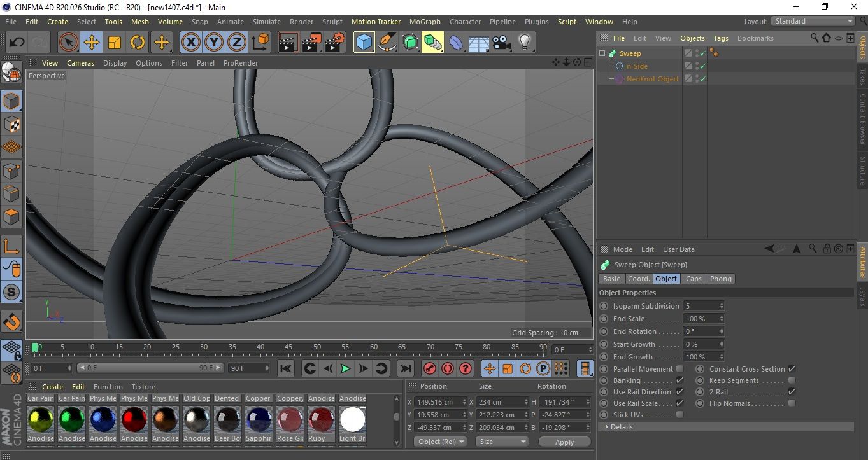Switch to the Caps tab

tap(694, 279)
